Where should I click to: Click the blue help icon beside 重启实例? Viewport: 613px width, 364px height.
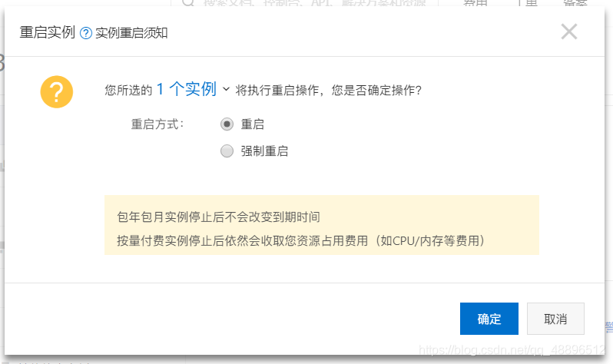tap(86, 33)
